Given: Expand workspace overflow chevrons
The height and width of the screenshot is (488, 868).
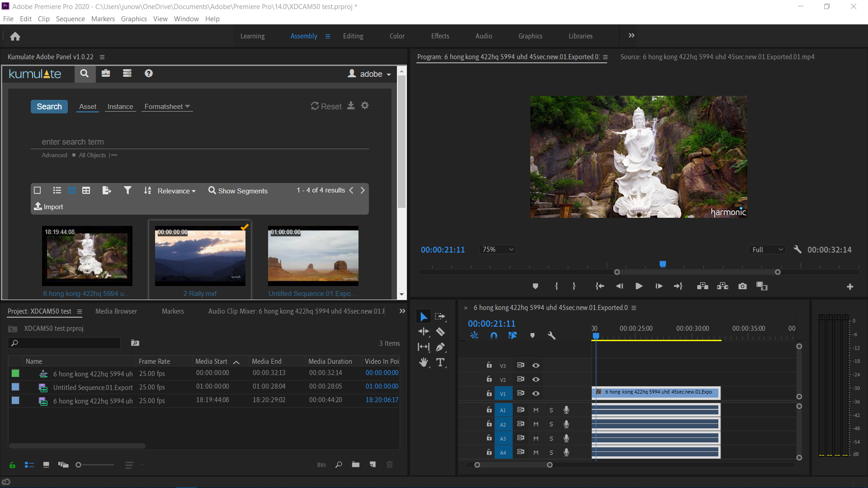Looking at the screenshot, I should click(632, 36).
